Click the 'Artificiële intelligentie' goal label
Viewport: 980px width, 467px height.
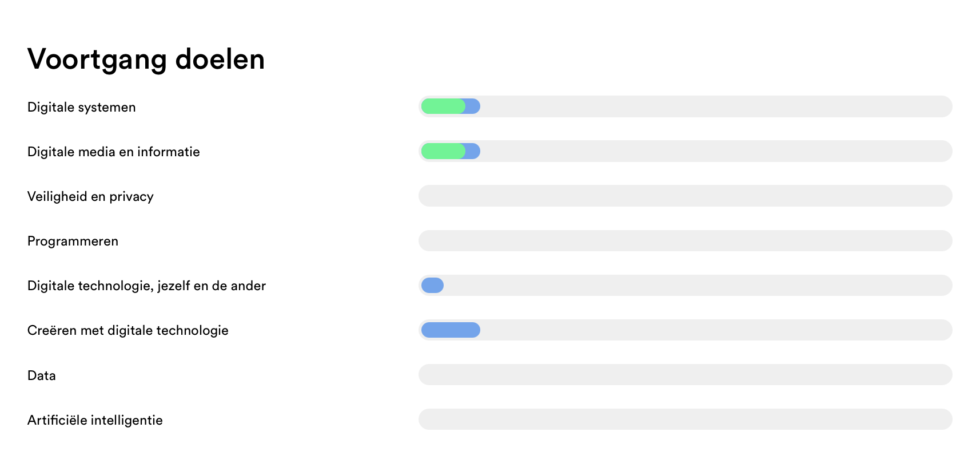[x=95, y=419]
